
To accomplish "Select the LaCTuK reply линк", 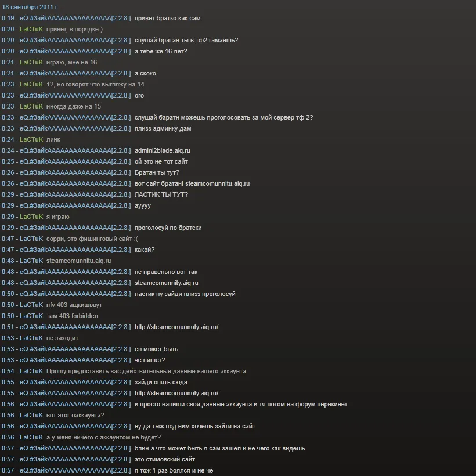I will tap(53, 140).
